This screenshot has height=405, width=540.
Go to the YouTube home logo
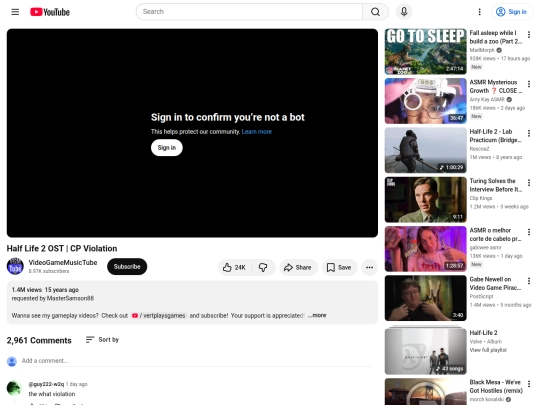pos(50,12)
